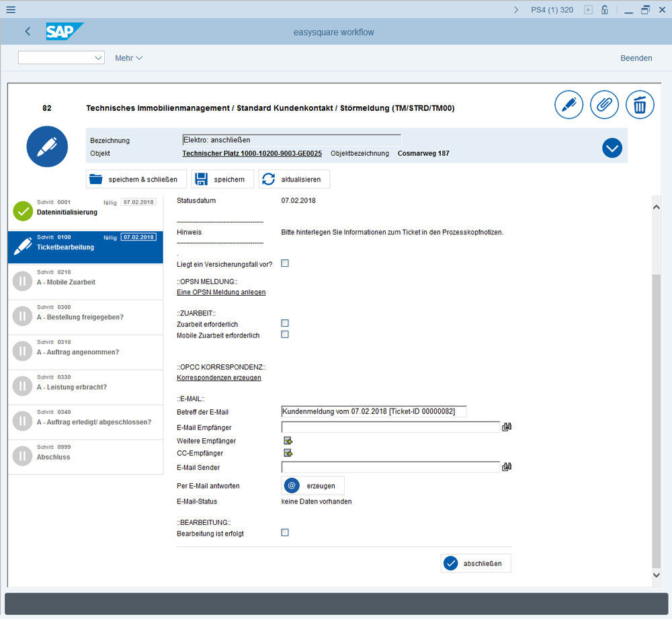The image size is (672, 619).
Task: Select step 0210 A - Mobile Zuarbeit
Action: coord(85,282)
